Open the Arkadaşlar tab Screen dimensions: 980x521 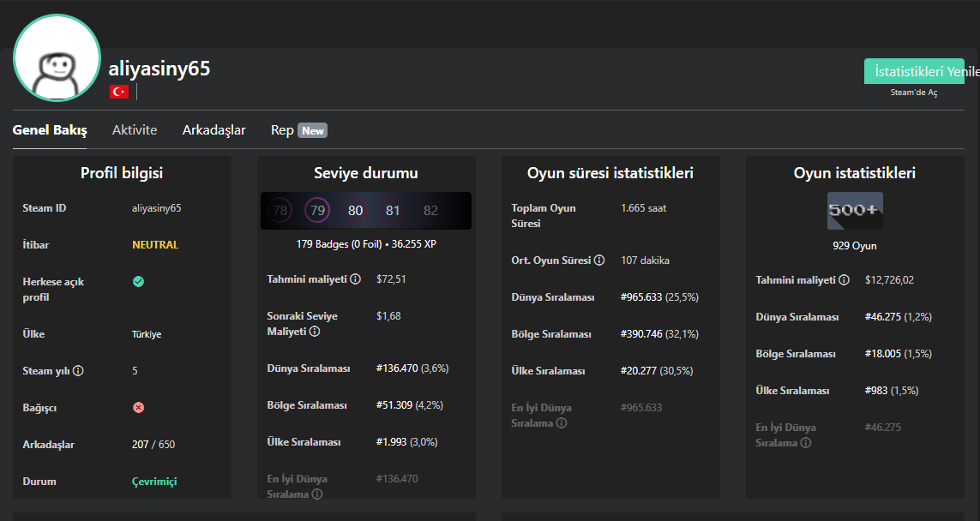[213, 130]
